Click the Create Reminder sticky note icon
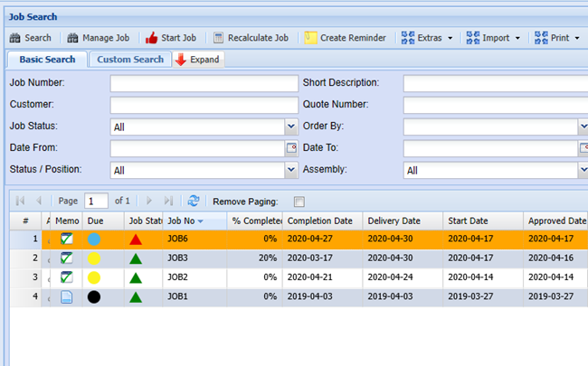This screenshot has height=366, width=588. point(310,38)
